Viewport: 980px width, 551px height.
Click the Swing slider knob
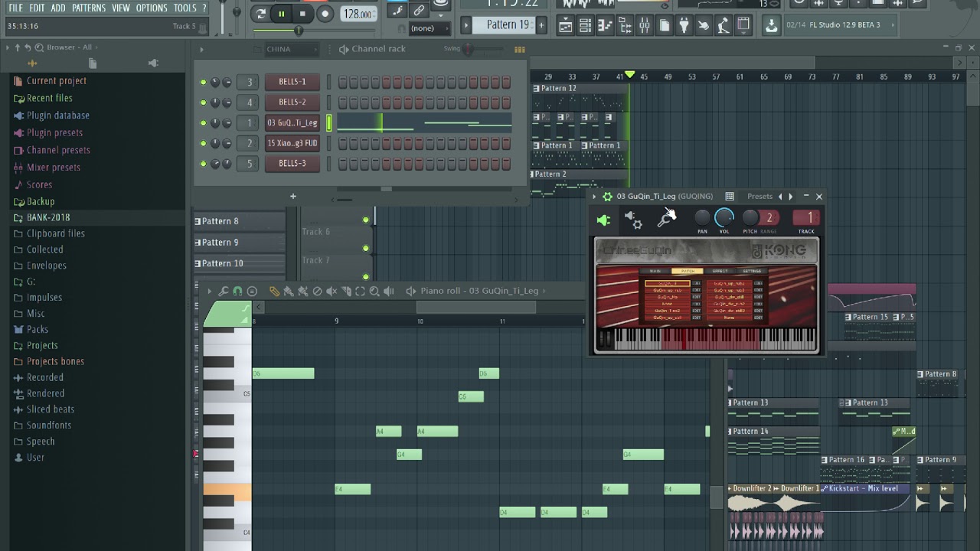(468, 49)
